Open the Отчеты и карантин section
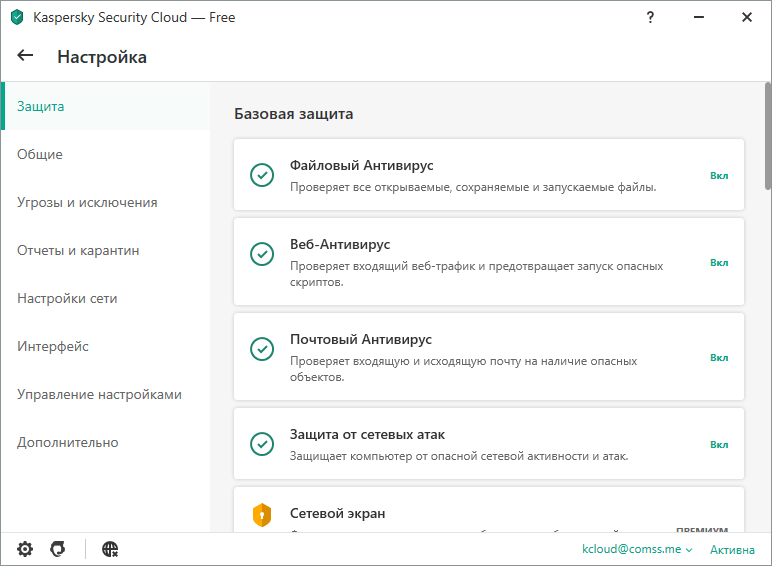The width and height of the screenshot is (772, 566). pos(78,250)
